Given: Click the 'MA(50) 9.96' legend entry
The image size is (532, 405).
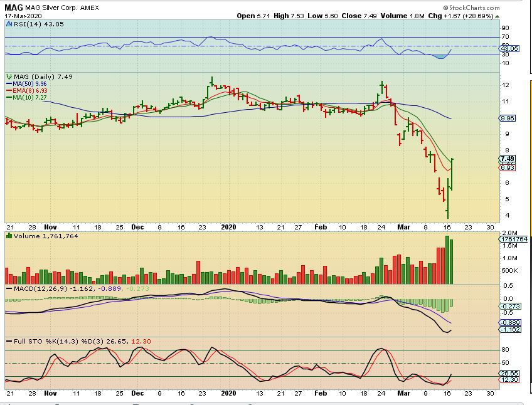Looking at the screenshot, I should click(x=29, y=84).
